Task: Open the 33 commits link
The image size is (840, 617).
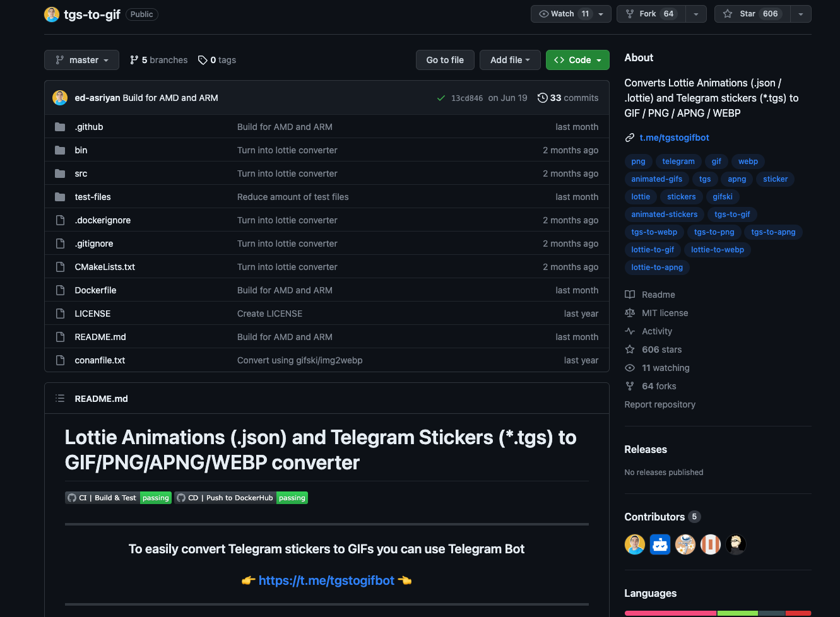Action: 568,98
